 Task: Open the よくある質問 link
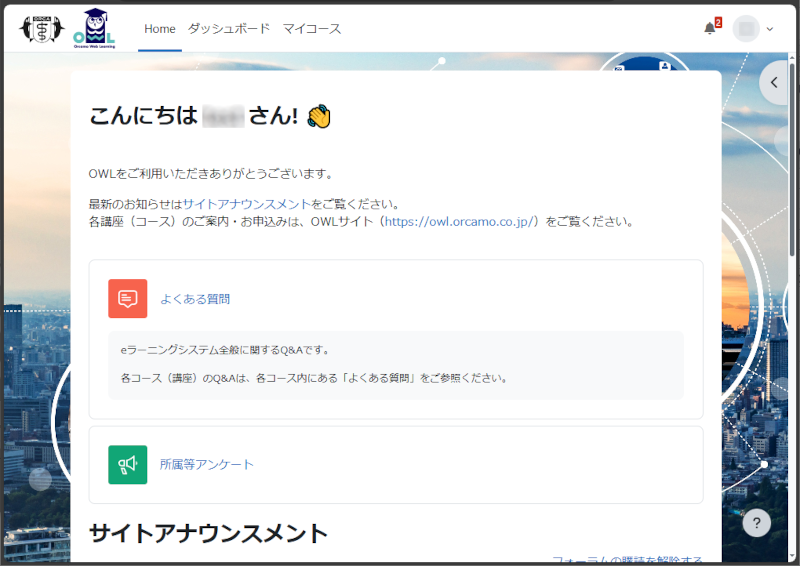[x=195, y=299]
